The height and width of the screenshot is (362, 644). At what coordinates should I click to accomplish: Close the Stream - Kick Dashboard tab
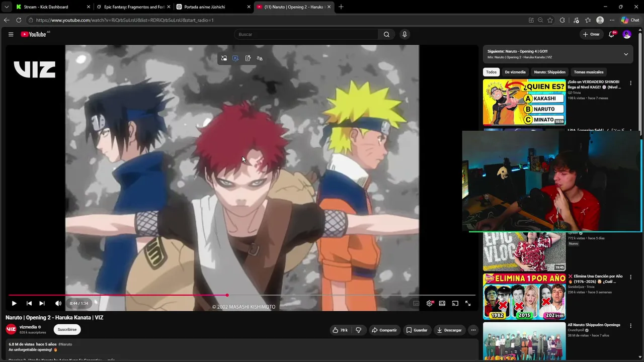[x=89, y=7]
